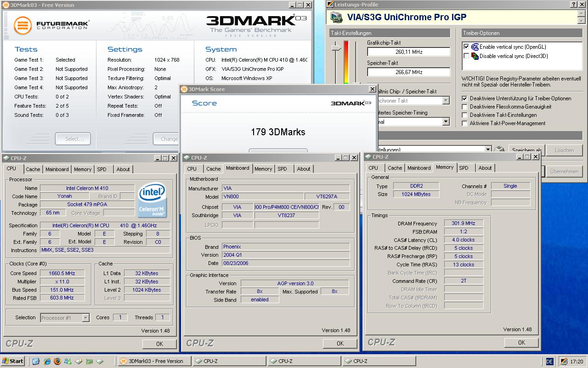This screenshot has width=588, height=368.
Task: Click the OpenGL GL icon in Treiber-Optionen
Action: tap(475, 47)
